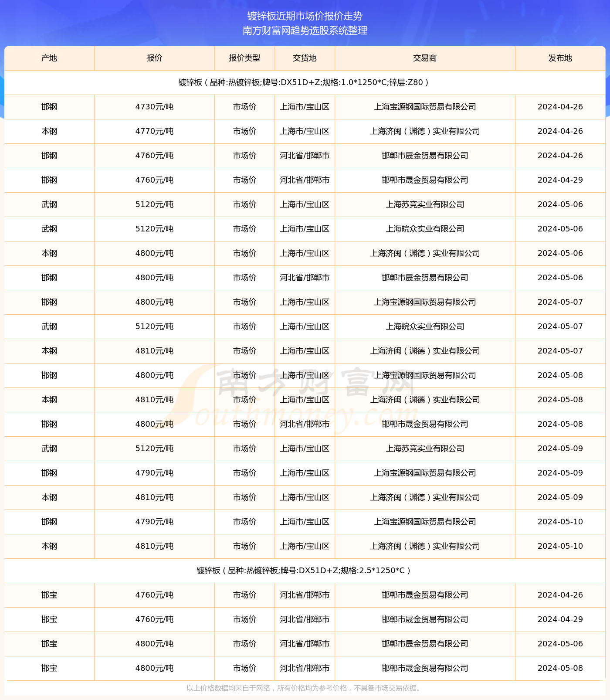This screenshot has width=610, height=700.
Task: Click 上海济闽（渊德）实业有限公司 in the 2024-04-26 row
Action: 425,131
